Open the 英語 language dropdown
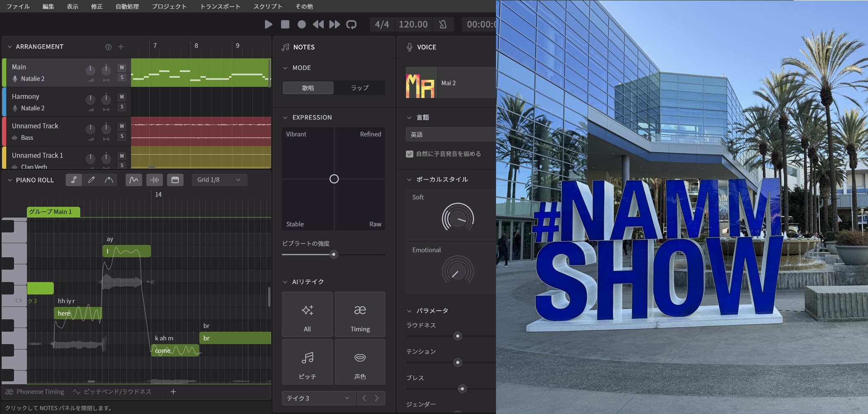Image resolution: width=868 pixels, height=414 pixels. pyautogui.click(x=451, y=134)
